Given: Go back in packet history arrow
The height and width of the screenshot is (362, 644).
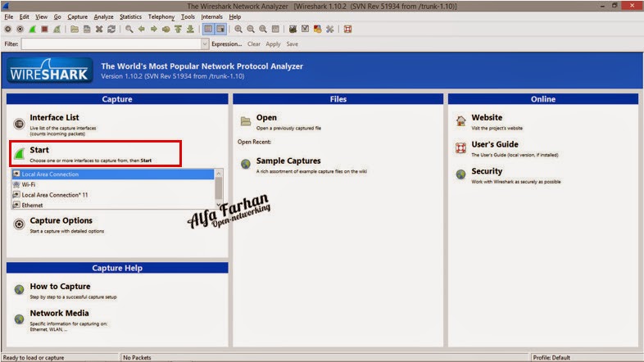Looking at the screenshot, I should click(141, 29).
